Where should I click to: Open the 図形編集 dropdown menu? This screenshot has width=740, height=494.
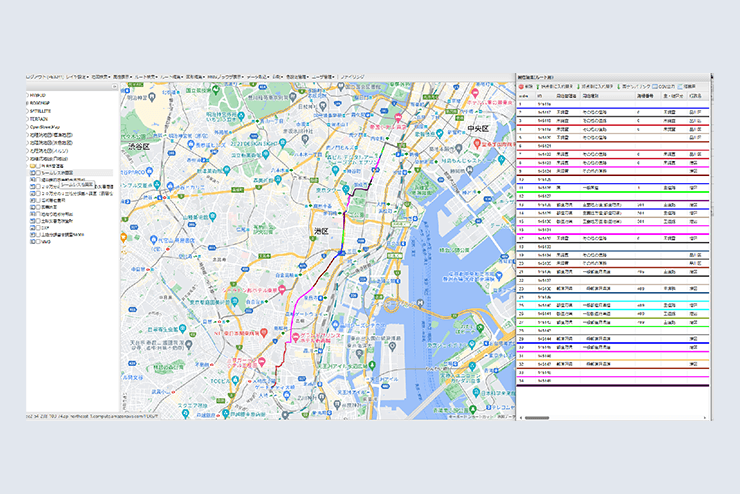[195, 76]
